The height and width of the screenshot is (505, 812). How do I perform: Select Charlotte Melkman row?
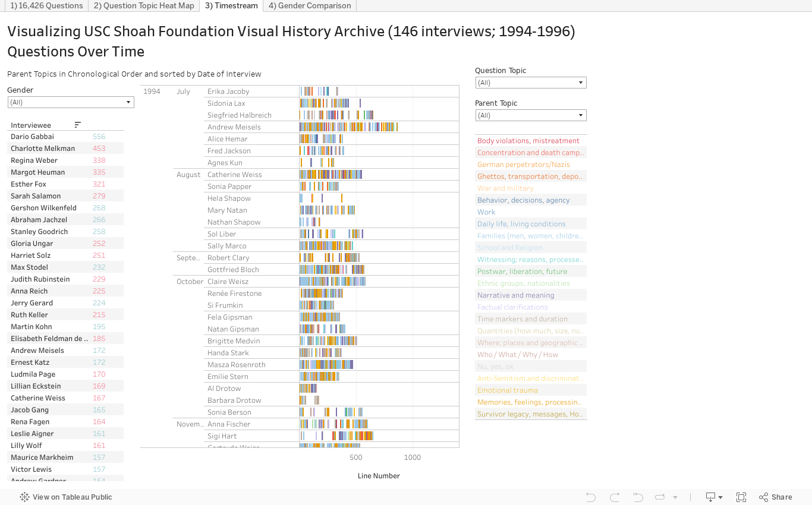pyautogui.click(x=65, y=149)
